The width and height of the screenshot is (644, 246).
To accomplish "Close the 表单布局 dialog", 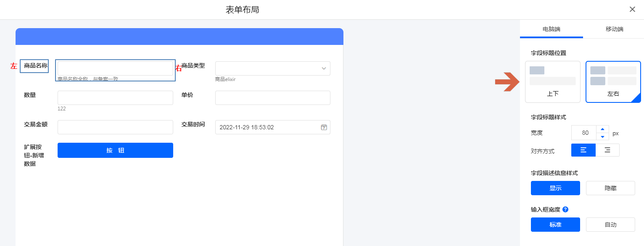I will [x=632, y=9].
